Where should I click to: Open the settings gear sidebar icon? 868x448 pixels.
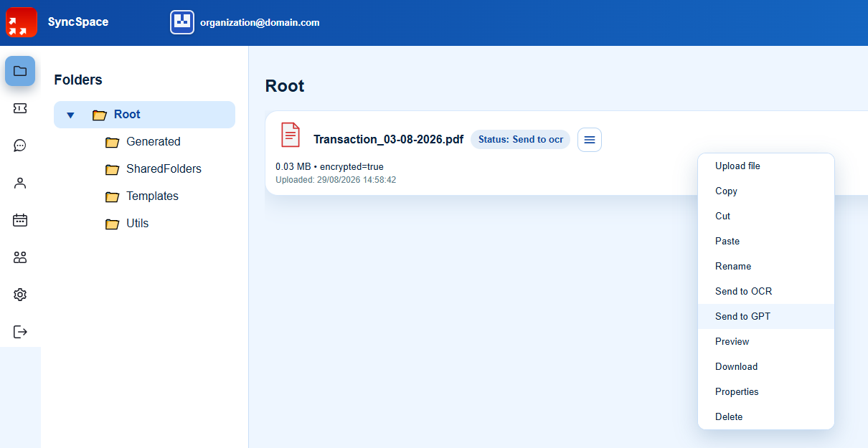tap(20, 295)
